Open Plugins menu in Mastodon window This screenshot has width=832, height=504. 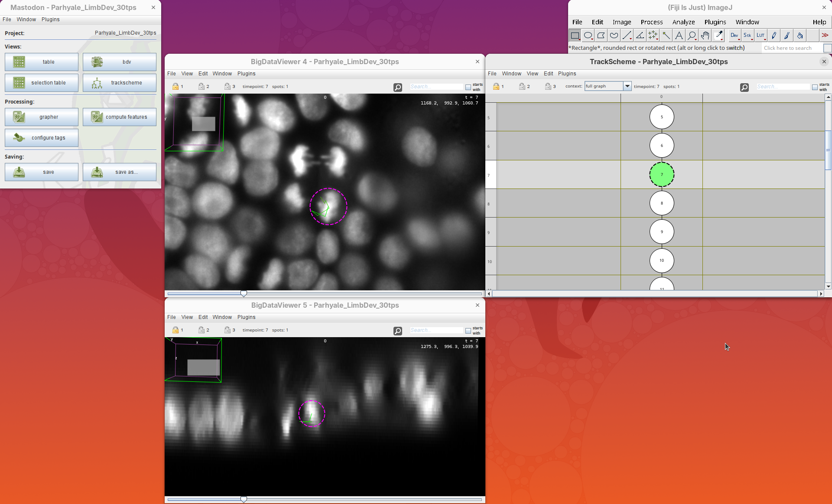[x=50, y=20]
